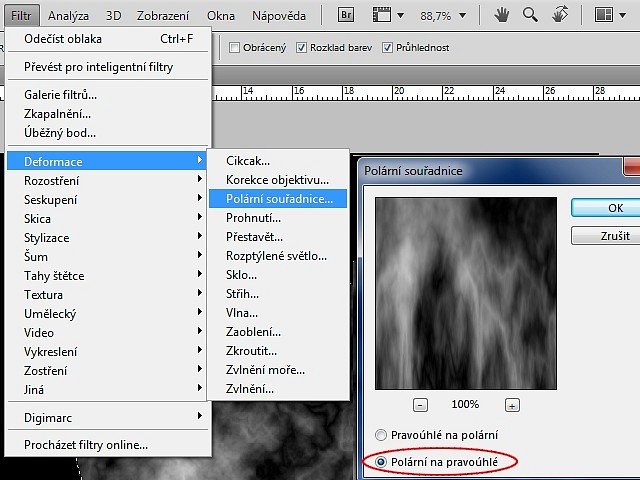Expand the Digimarc submenu
The width and height of the screenshot is (640, 480).
(x=109, y=417)
